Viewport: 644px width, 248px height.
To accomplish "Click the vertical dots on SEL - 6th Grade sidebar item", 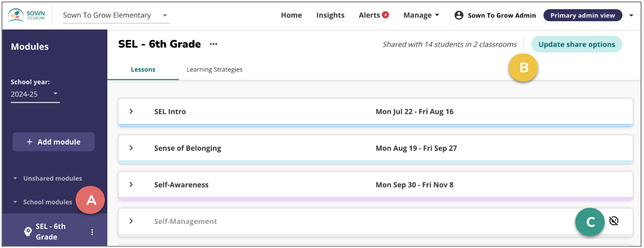I will click(92, 232).
